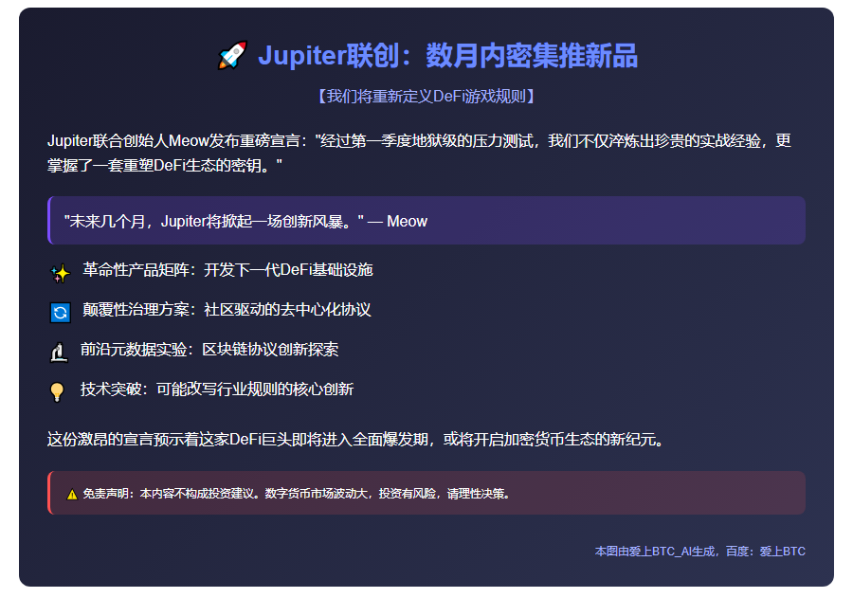Click the paragraph starting "Jupiter联合创始人Meow发布重磅宣言"
853x616 pixels.
(x=419, y=153)
